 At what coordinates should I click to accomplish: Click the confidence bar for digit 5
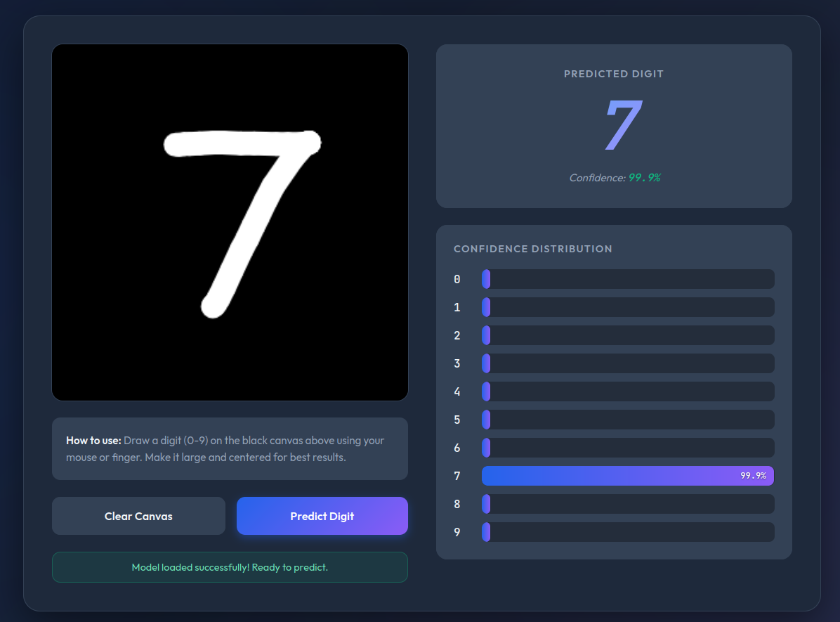(x=627, y=420)
